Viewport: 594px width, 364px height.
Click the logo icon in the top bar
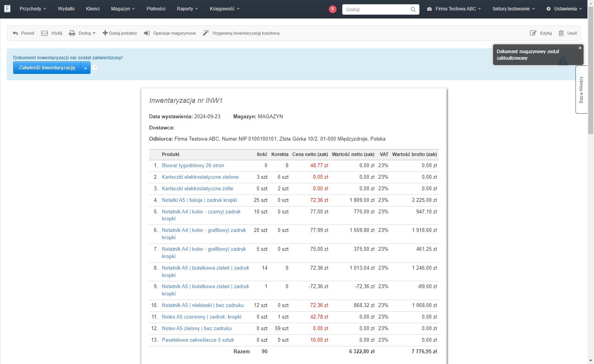tap(7, 8)
